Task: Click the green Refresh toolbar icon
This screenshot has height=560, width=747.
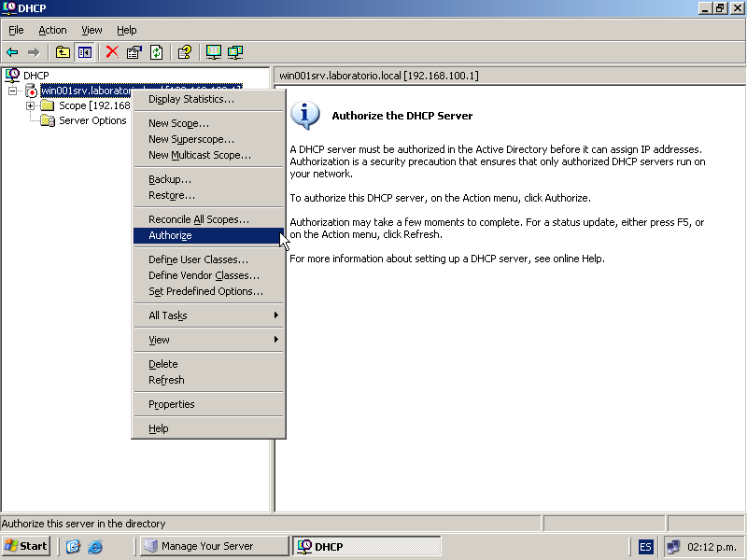Action: [157, 52]
